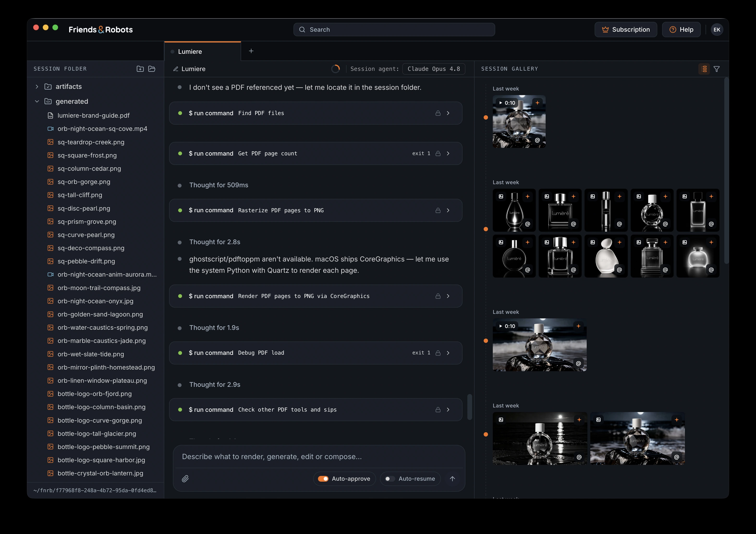
Task: Select orb-moon-trail-compass.jpg file
Action: [x=99, y=288]
